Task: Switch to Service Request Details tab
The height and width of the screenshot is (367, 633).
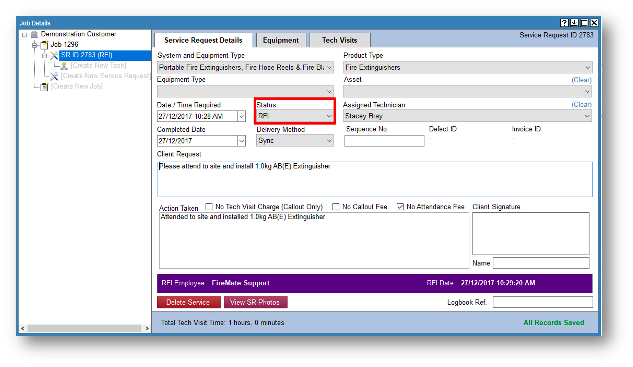Action: point(203,40)
